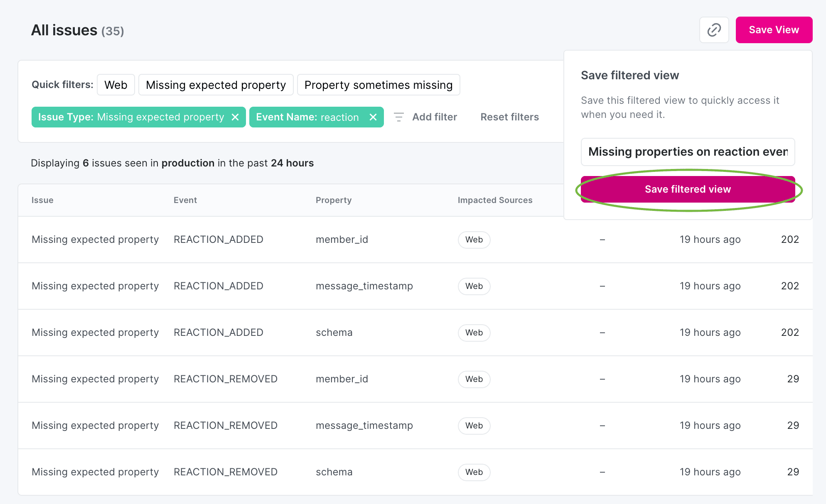Toggle the Property sometimes missing quick filter
Image resolution: width=826 pixels, height=504 pixels.
(378, 85)
